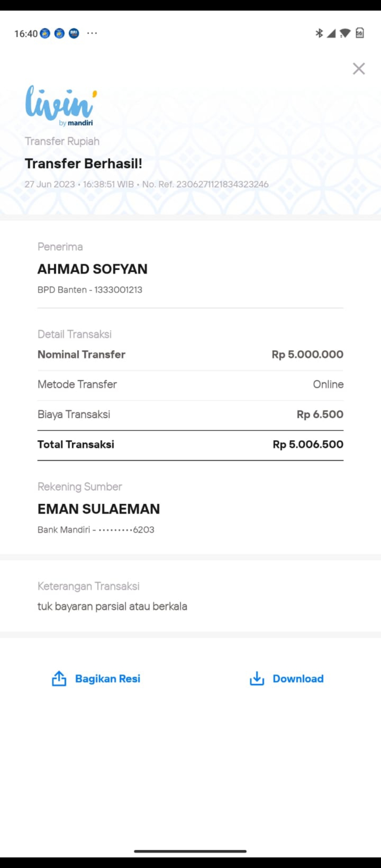Screen dimensions: 381x868
Task: Open the status bar notification overflow dots
Action: click(92, 33)
